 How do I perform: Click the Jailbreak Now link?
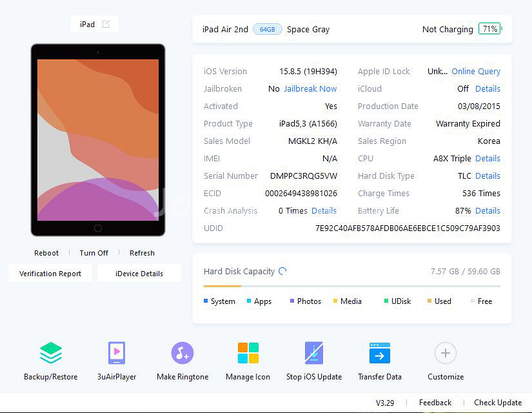pos(310,89)
